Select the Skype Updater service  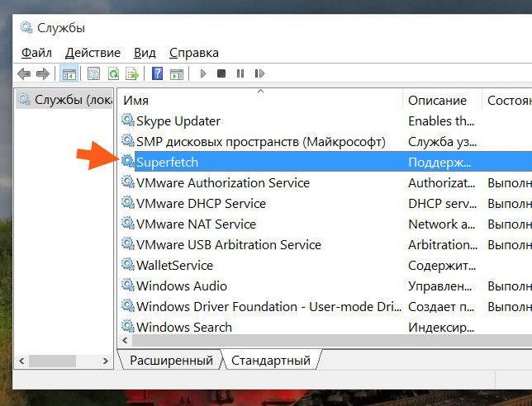(178, 121)
